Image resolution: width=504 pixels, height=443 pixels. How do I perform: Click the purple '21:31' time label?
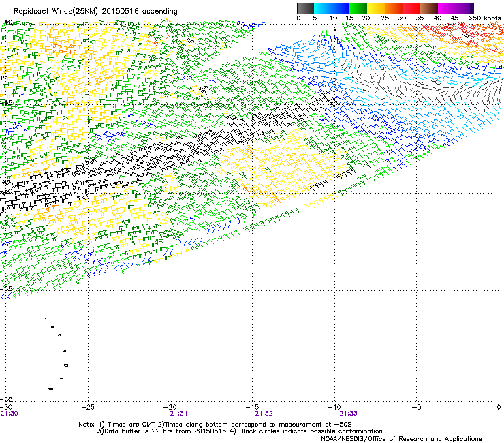178,414
